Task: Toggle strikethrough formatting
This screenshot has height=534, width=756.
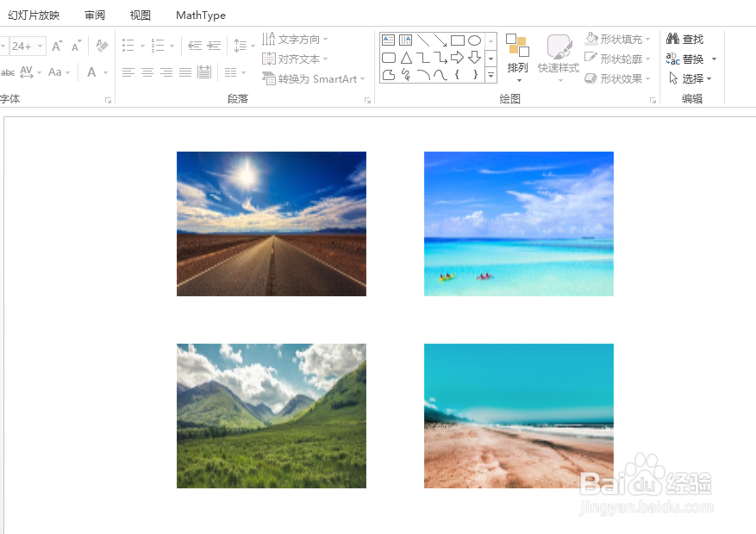Action: pos(8,71)
